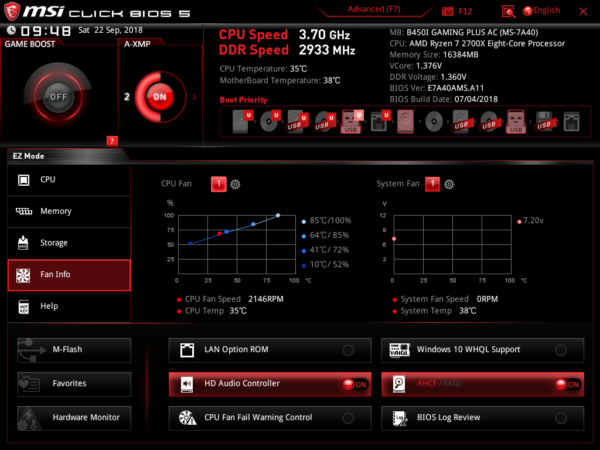Image resolution: width=600 pixels, height=450 pixels.
Task: Click the System Fan Speed 0RPM reading
Action: point(445,299)
